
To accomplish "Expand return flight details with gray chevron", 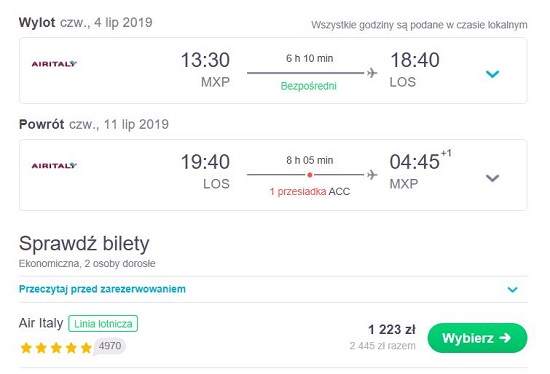I will tap(492, 178).
